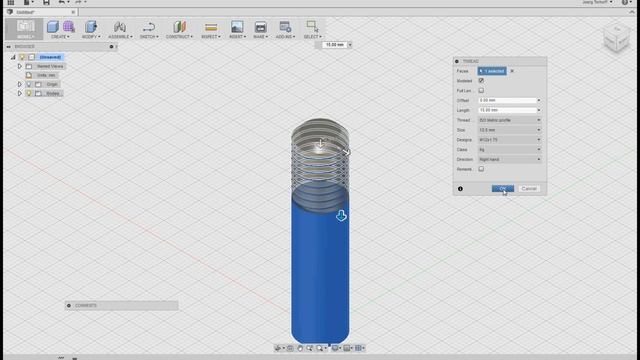
Task: Click the Grid and Snaps icon
Action: click(x=347, y=348)
